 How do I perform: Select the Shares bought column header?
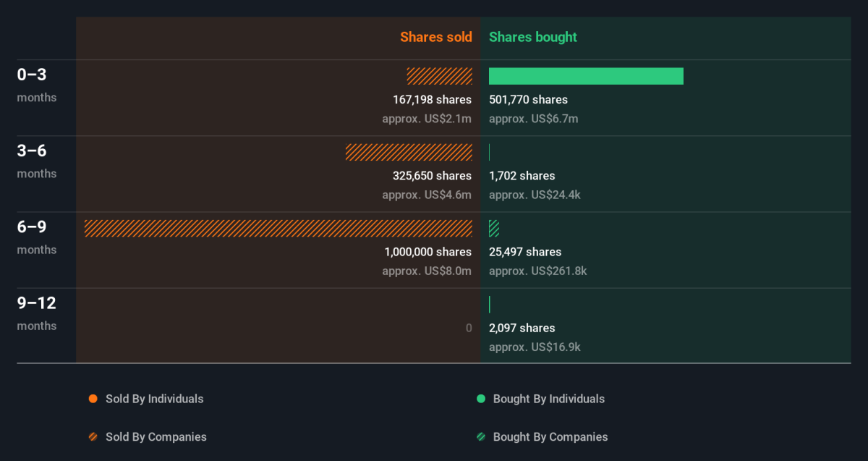(x=533, y=37)
